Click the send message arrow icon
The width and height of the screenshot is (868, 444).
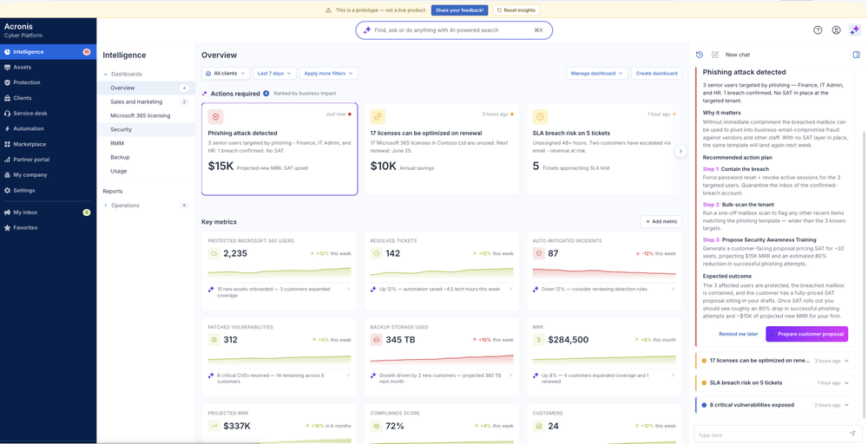tap(852, 434)
